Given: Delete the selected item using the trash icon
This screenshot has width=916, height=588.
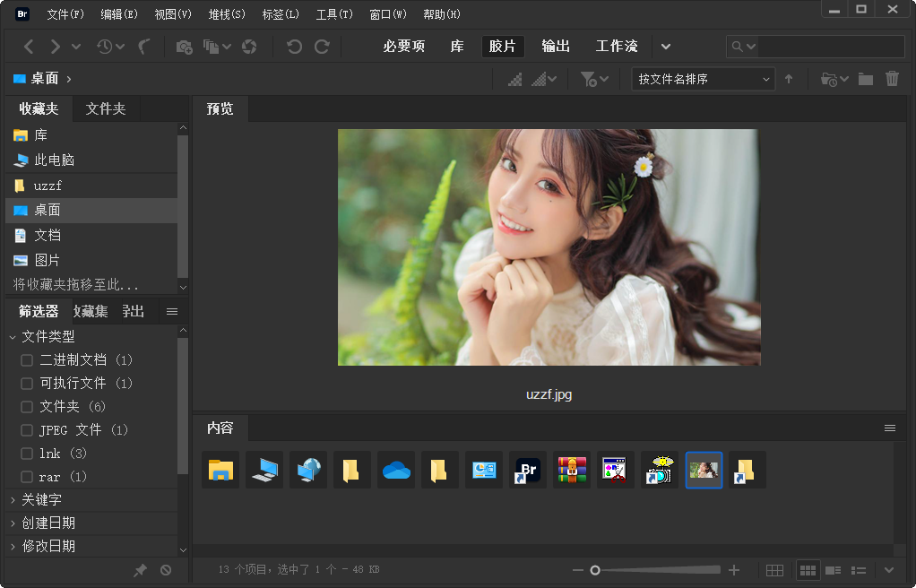Looking at the screenshot, I should click(893, 79).
